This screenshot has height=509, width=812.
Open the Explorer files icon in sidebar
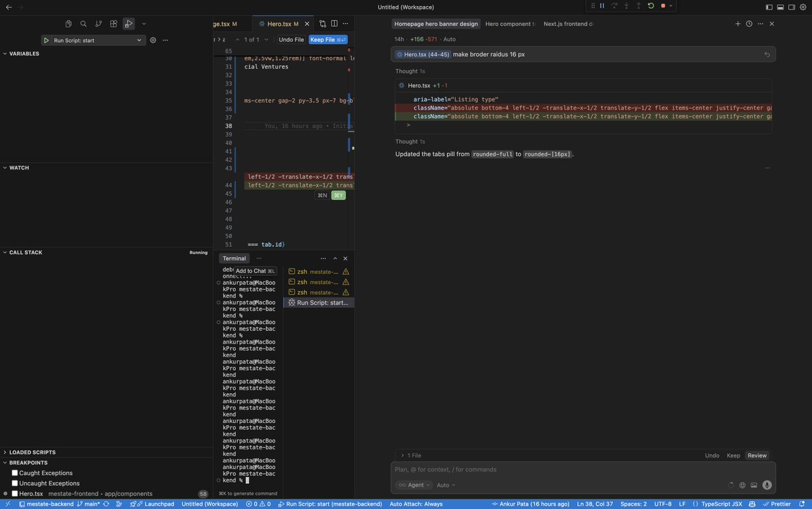pyautogui.click(x=68, y=24)
